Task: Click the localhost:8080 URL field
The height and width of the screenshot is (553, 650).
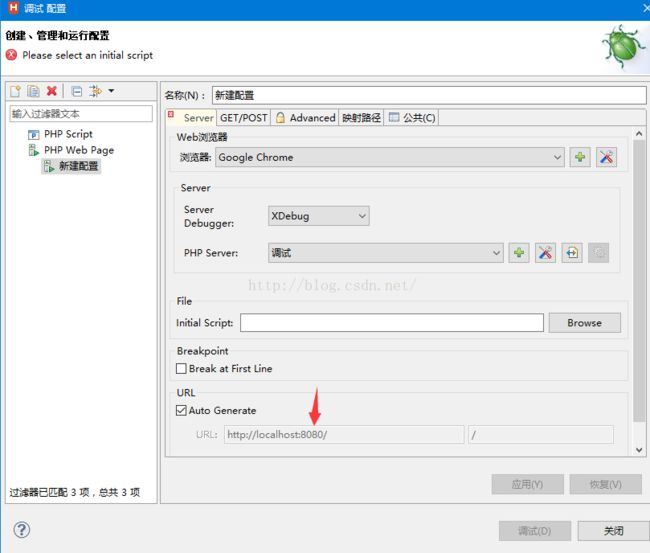Action: (344, 434)
